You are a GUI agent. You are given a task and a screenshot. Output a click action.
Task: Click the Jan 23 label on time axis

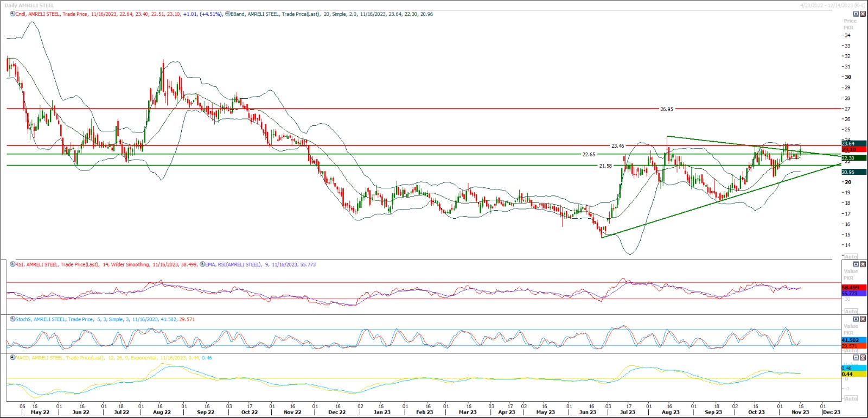click(382, 412)
